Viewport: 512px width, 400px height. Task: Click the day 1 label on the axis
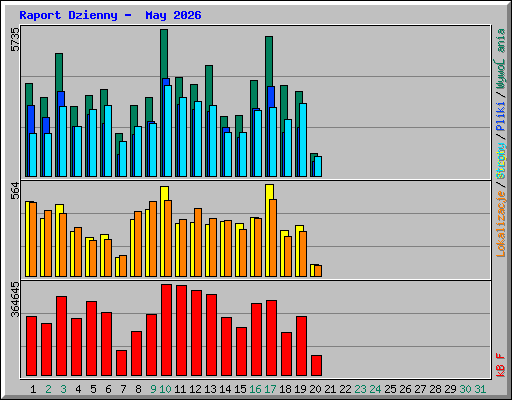33,389
